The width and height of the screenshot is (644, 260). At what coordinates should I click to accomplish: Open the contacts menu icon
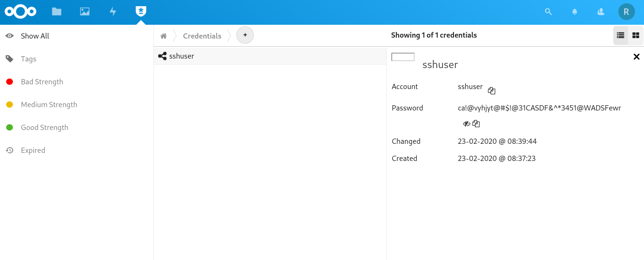point(601,12)
